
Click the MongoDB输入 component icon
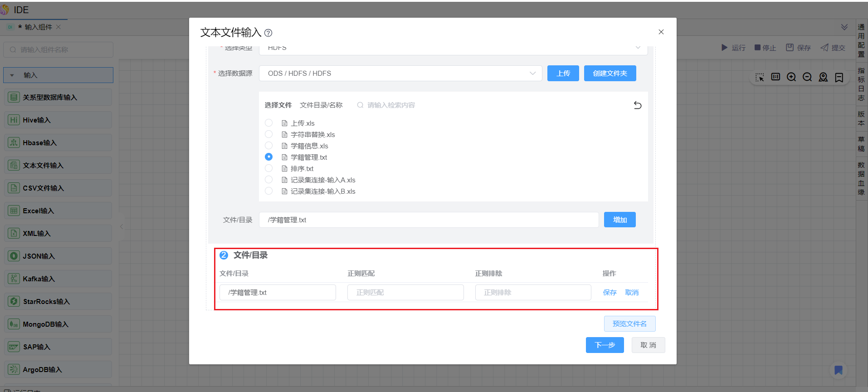14,324
